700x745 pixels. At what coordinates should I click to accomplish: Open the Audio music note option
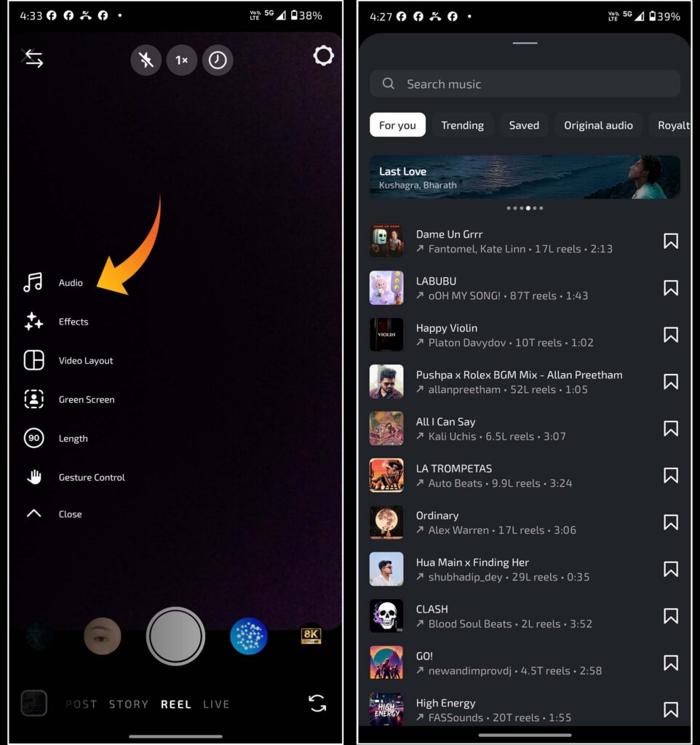52,283
